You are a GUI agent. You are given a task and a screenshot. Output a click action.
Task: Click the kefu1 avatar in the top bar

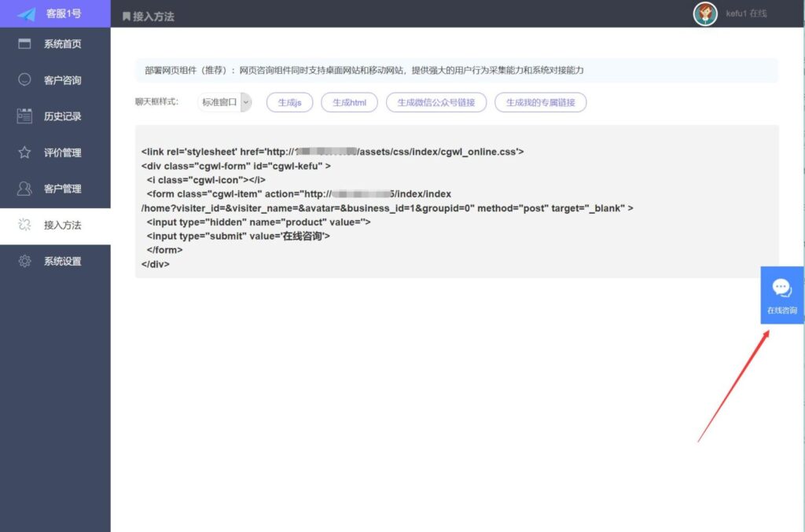pos(705,13)
